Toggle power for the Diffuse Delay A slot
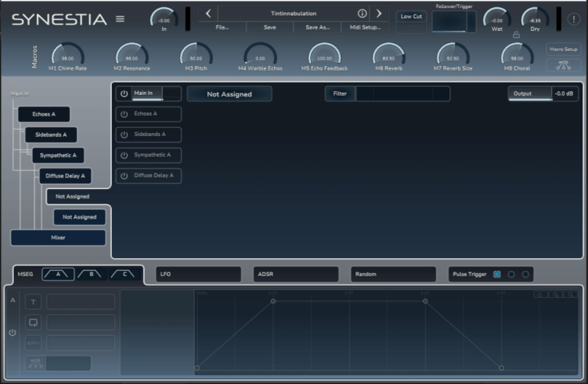Viewport: 588px width, 384px height. pyautogui.click(x=124, y=176)
